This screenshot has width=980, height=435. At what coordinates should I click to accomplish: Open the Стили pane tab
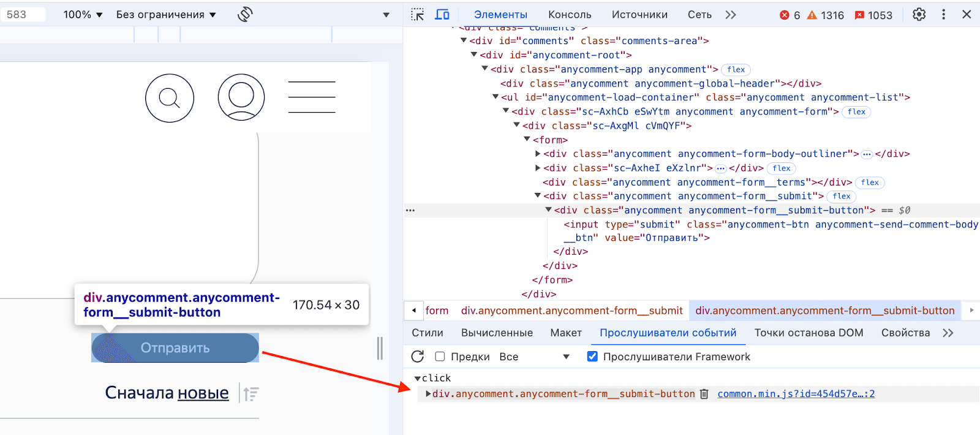428,333
